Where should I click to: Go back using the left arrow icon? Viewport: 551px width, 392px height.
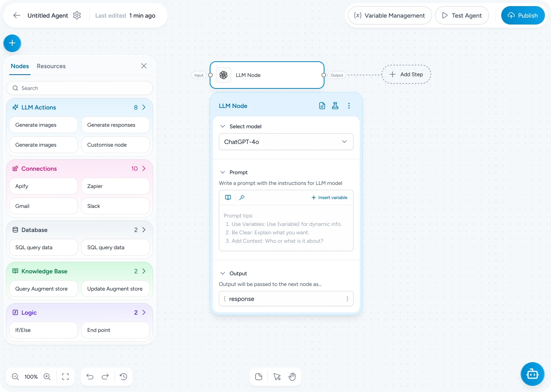coord(16,15)
